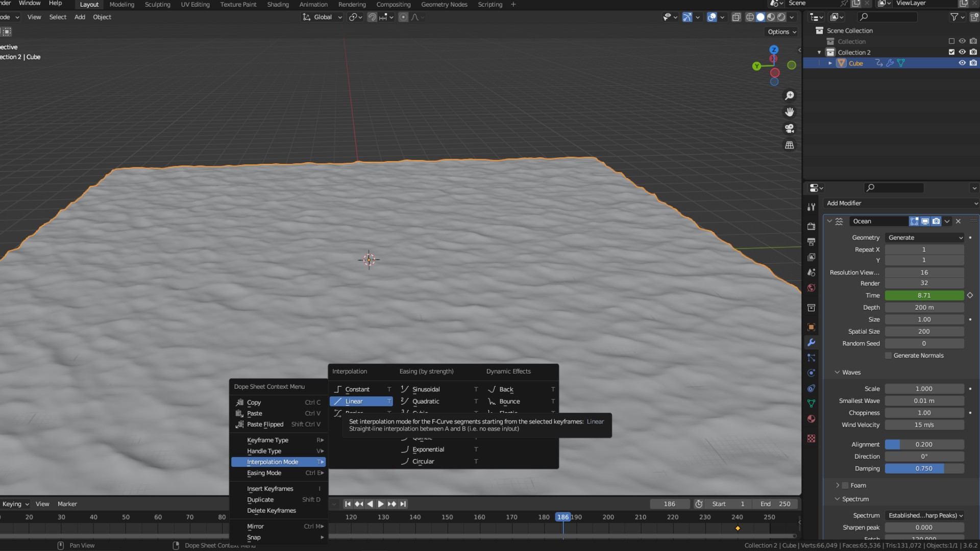Adjust the Damping slider
Image resolution: width=980 pixels, height=551 pixels.
click(x=924, y=468)
